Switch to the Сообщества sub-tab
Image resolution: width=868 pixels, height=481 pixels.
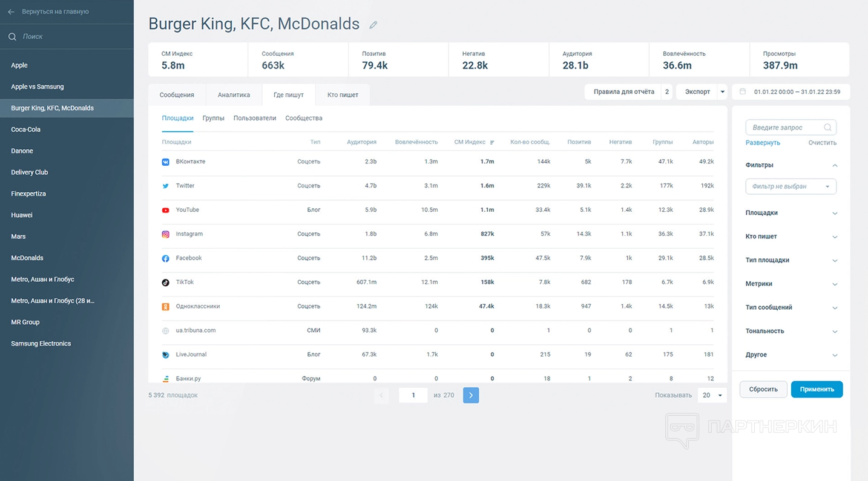click(x=304, y=119)
